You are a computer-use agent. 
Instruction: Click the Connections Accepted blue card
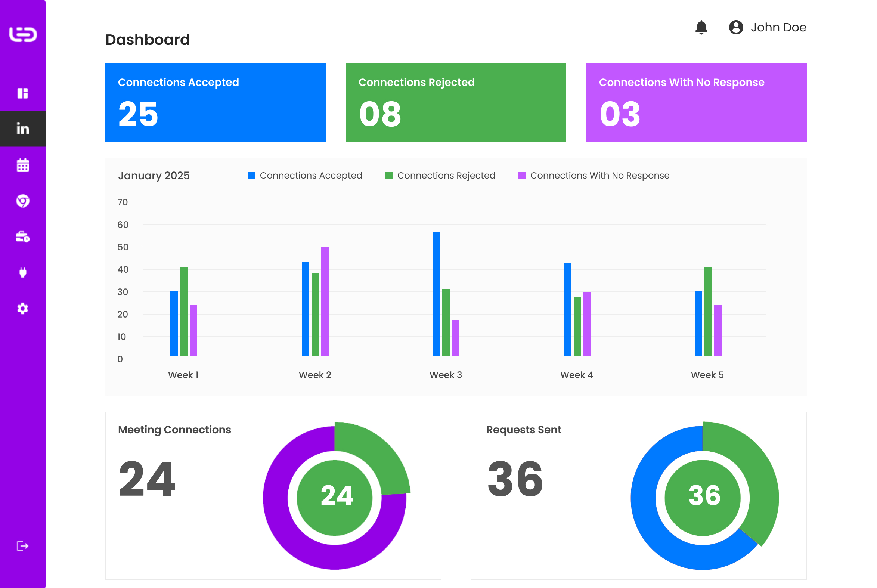tap(215, 102)
